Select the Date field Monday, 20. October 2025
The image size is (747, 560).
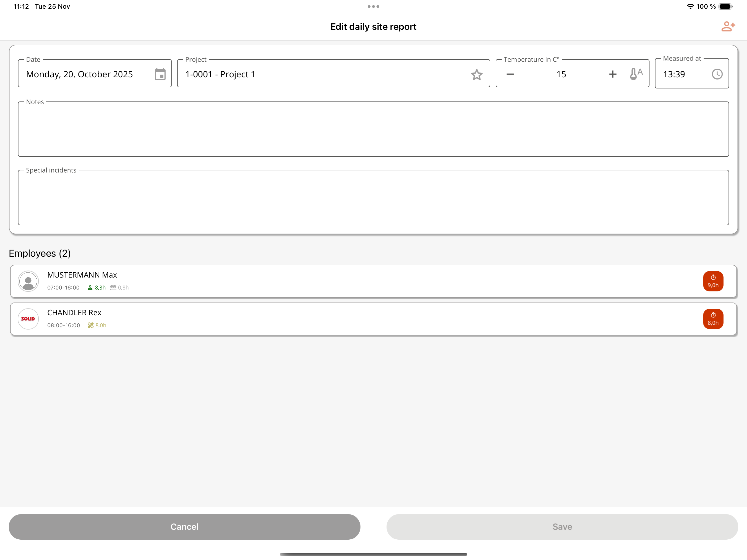[94, 73]
